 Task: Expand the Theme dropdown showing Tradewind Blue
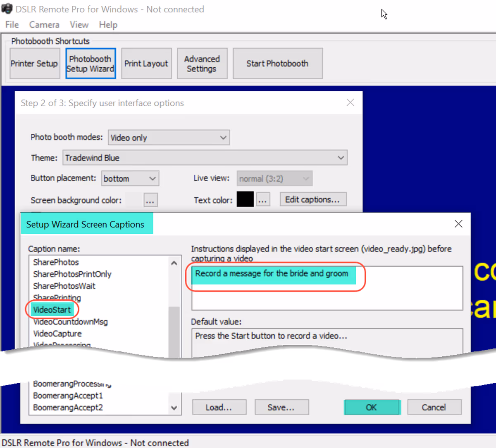point(205,158)
